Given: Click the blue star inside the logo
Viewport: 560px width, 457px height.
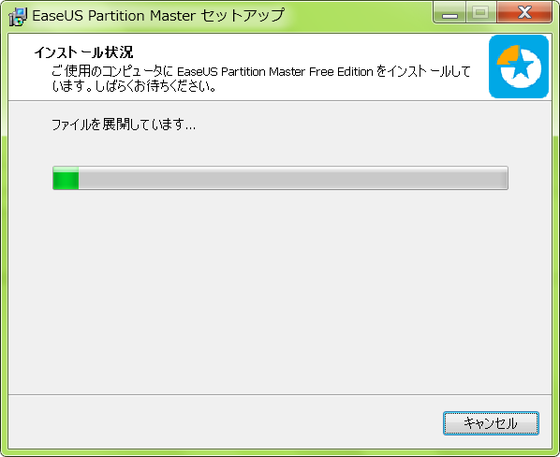Looking at the screenshot, I should pyautogui.click(x=520, y=65).
